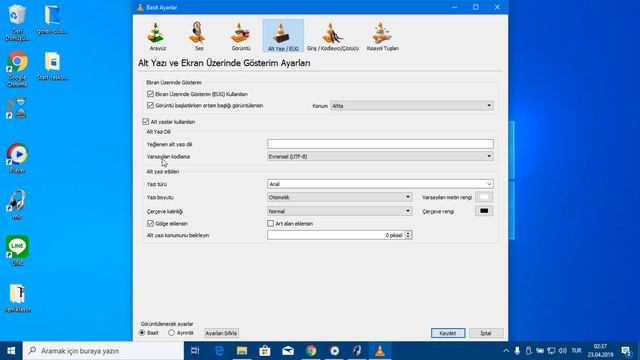This screenshot has height=360, width=640.
Task: Enable Art alan eklensin checkbox
Action: coord(270,223)
